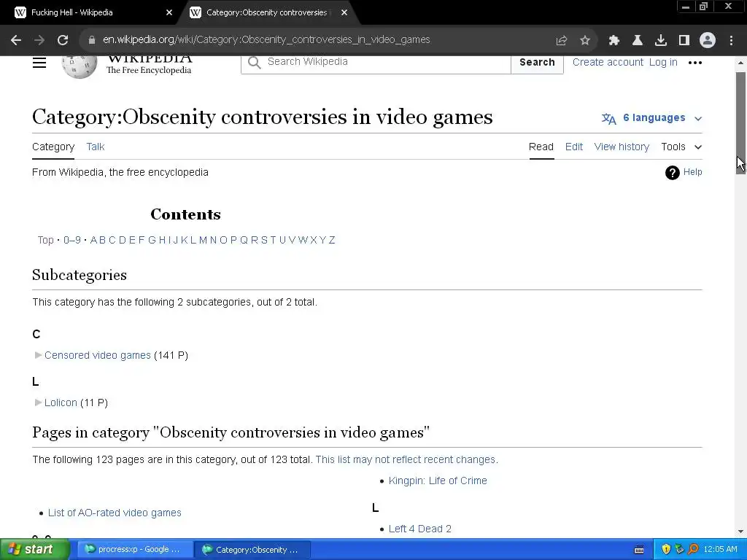Click the scrollbar up arrow
This screenshot has width=747, height=560.
[740, 63]
